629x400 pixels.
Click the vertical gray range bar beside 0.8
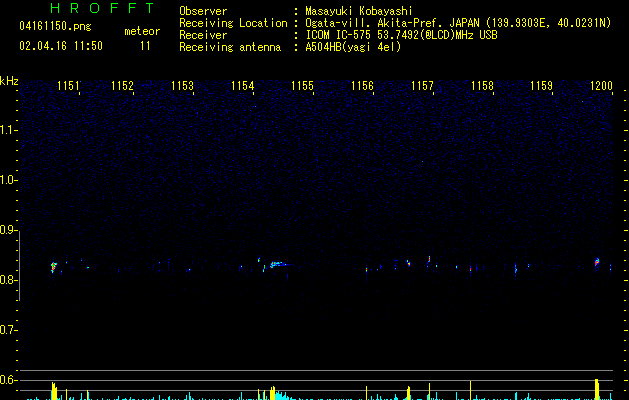coord(19,266)
